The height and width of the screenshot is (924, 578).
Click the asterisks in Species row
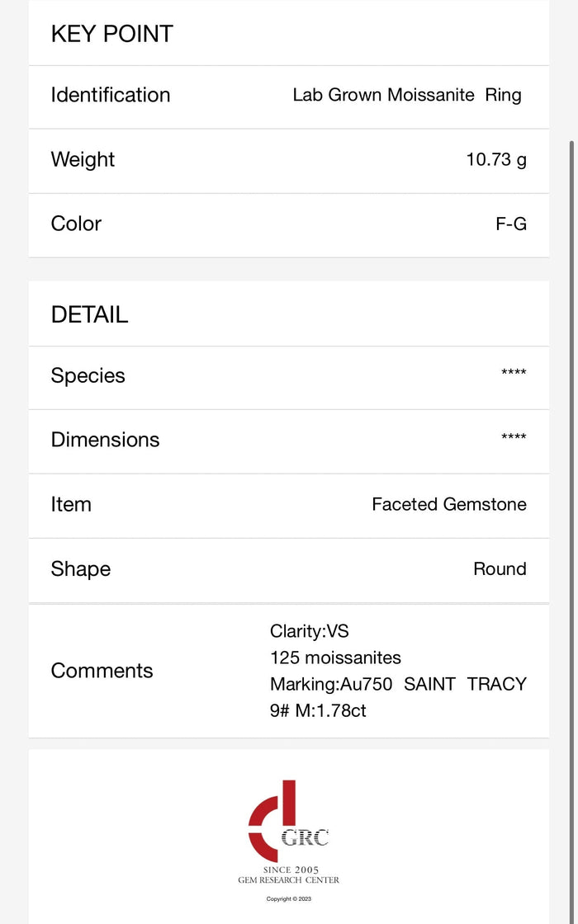click(x=514, y=372)
